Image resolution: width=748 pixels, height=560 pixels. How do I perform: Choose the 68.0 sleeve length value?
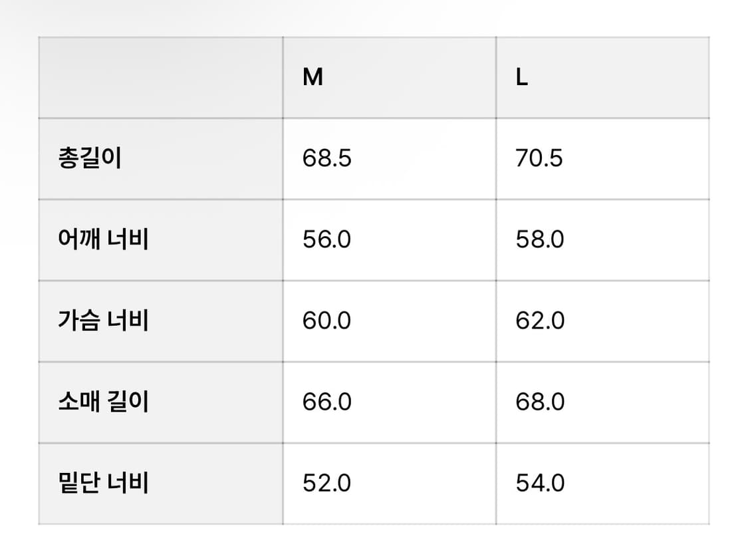pyautogui.click(x=540, y=402)
